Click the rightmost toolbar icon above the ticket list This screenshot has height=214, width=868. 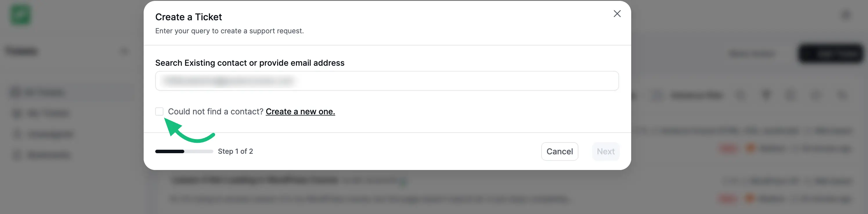pyautogui.click(x=841, y=95)
